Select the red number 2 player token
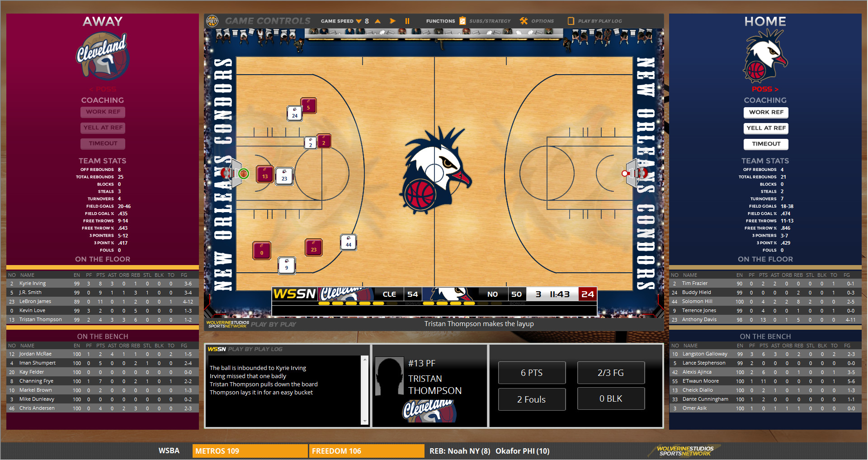 [324, 141]
